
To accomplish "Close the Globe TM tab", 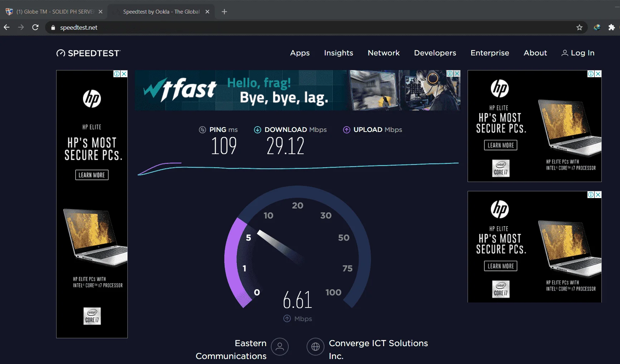I will pyautogui.click(x=101, y=12).
